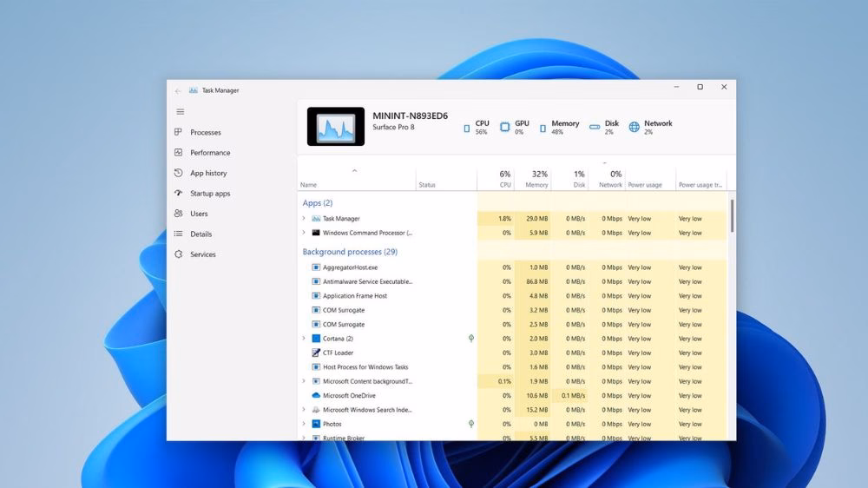Select the GPU summary icon in header
The height and width of the screenshot is (488, 868).
[x=504, y=128]
